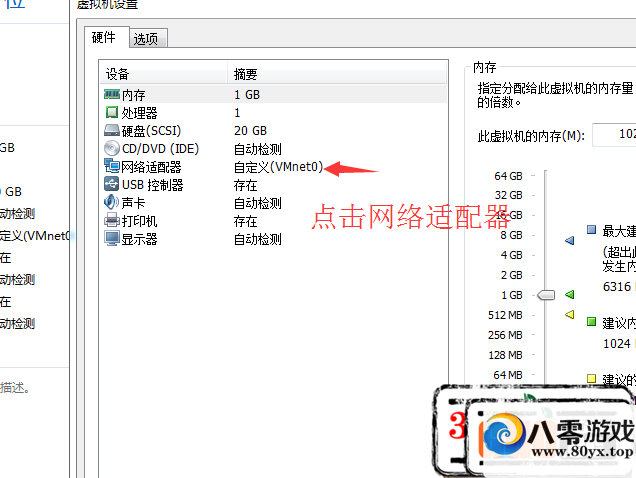Select the 网络适配器 row label
The width and height of the screenshot is (636, 478).
(151, 167)
